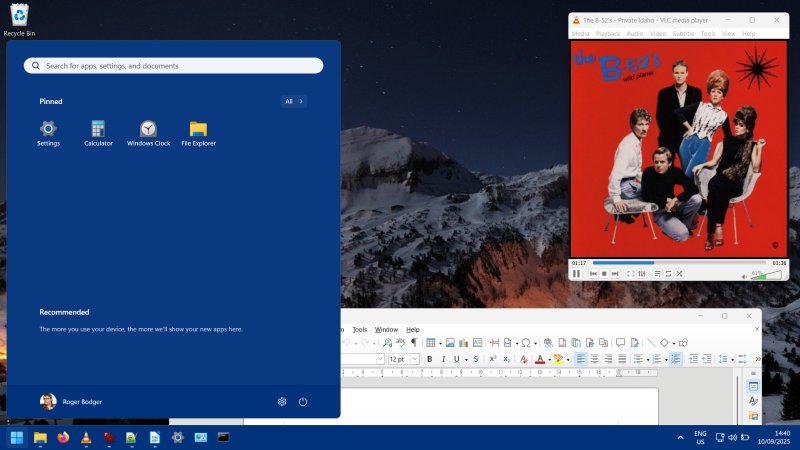The height and width of the screenshot is (450, 800).
Task: Click the All button for pinned apps
Action: [x=294, y=101]
